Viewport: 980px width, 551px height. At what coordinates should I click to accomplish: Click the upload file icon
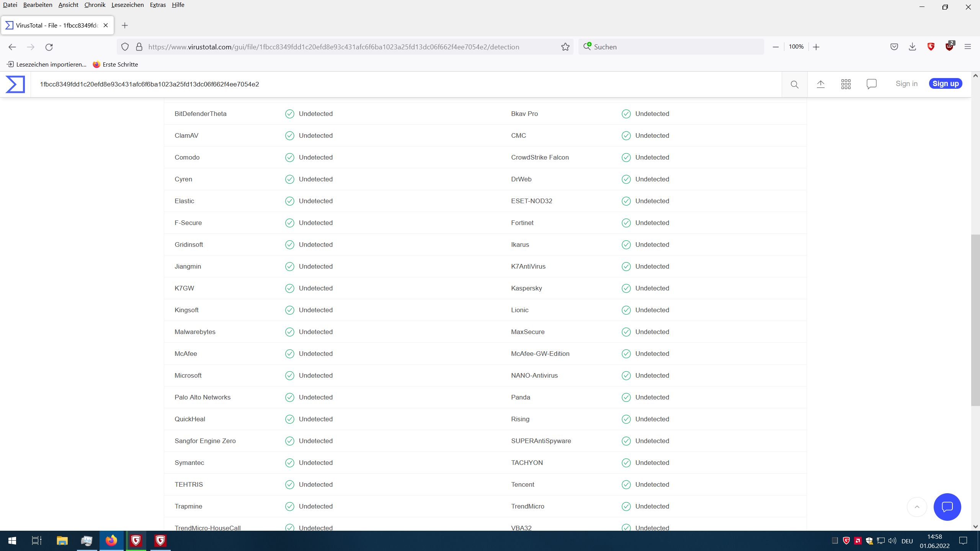820,84
